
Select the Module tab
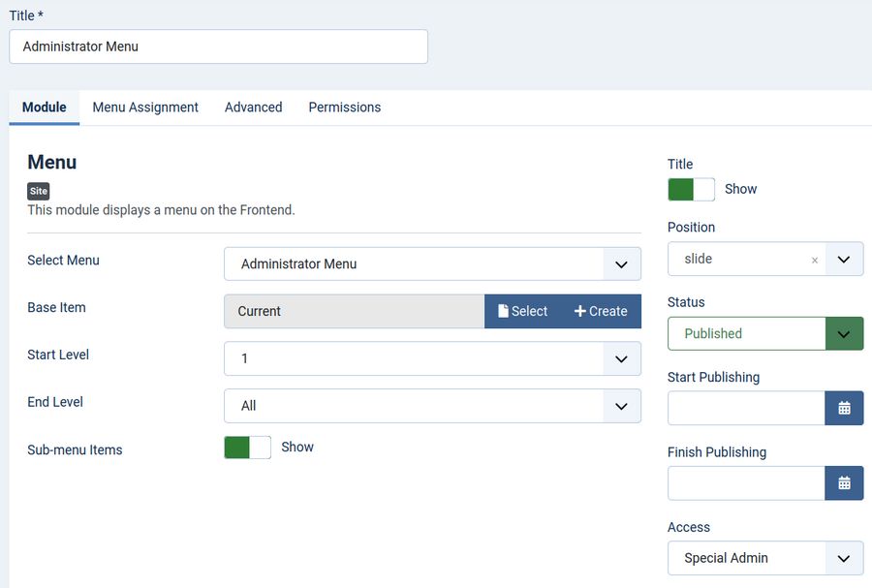pyautogui.click(x=44, y=108)
